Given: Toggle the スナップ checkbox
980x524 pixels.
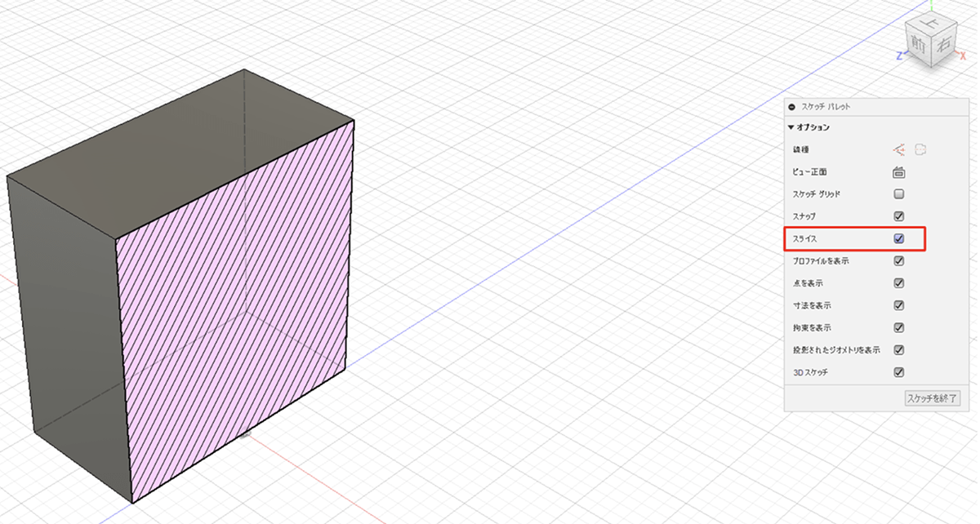Looking at the screenshot, I should (x=899, y=216).
